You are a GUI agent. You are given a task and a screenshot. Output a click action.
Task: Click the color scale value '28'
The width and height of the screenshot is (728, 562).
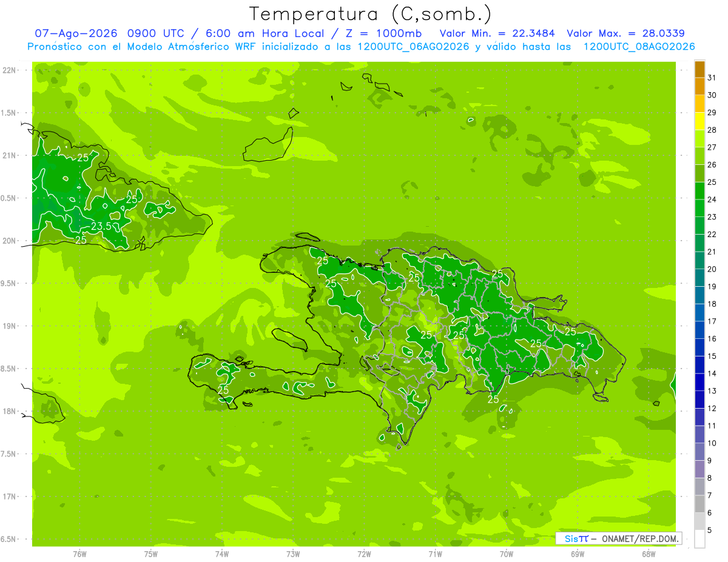click(x=712, y=130)
